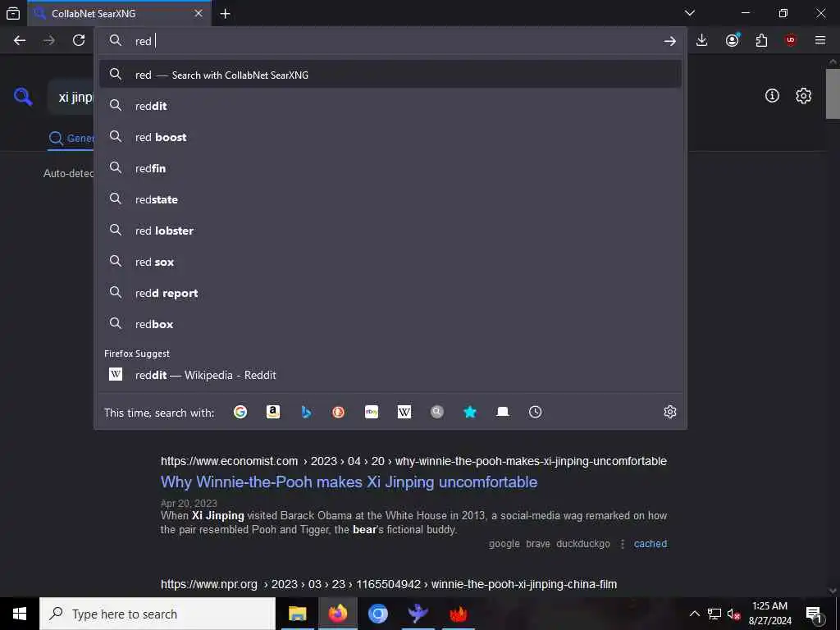Search this time with eBay icon
The width and height of the screenshot is (840, 630).
(372, 412)
